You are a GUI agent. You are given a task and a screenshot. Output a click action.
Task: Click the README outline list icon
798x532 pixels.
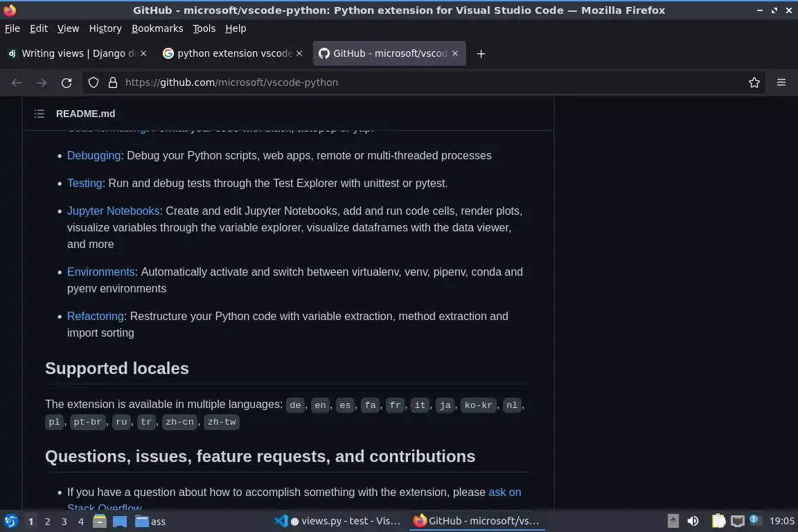click(x=39, y=114)
